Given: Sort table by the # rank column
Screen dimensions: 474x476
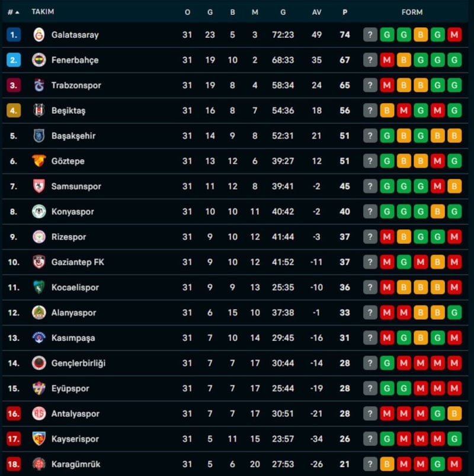Looking at the screenshot, I should [x=13, y=12].
